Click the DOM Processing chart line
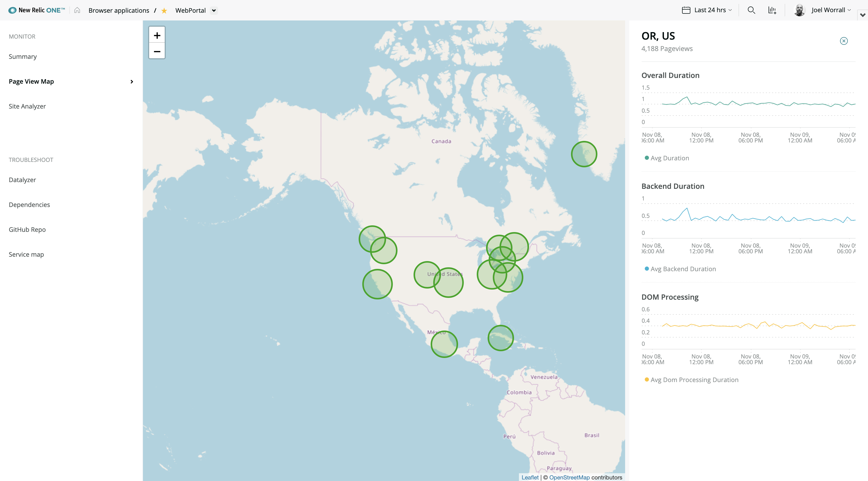 (758, 326)
